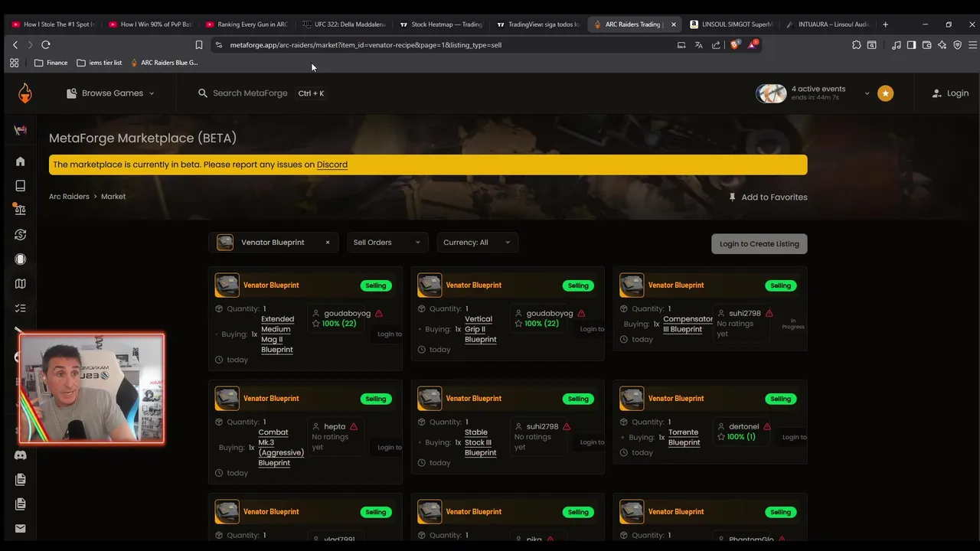Close the ARC Raiders Trading tab
980x551 pixels.
pyautogui.click(x=674, y=24)
